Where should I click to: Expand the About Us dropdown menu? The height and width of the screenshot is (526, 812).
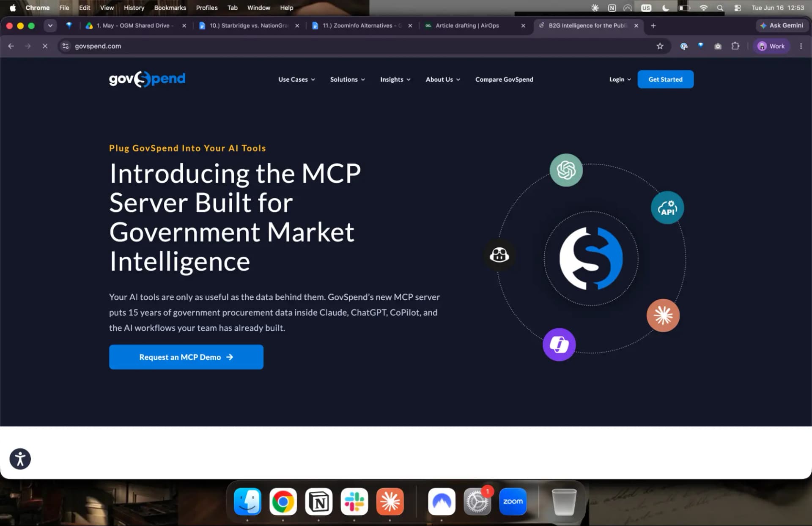[443, 79]
